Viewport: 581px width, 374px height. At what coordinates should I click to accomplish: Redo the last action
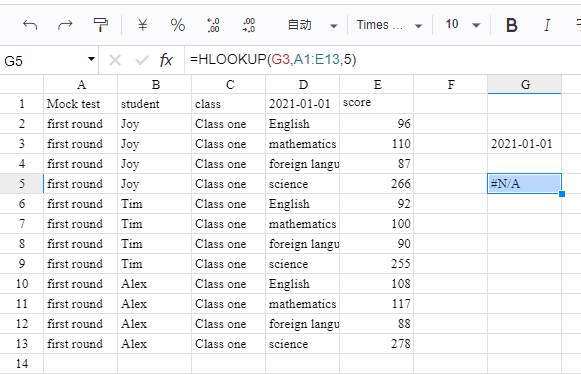click(65, 25)
